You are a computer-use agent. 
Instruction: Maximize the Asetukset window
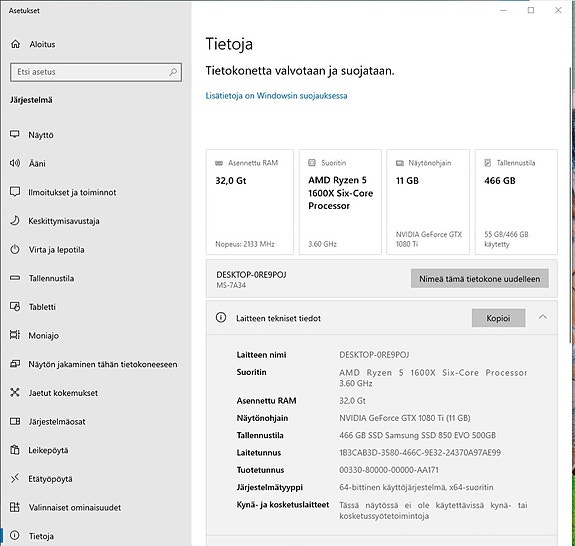pos(531,10)
